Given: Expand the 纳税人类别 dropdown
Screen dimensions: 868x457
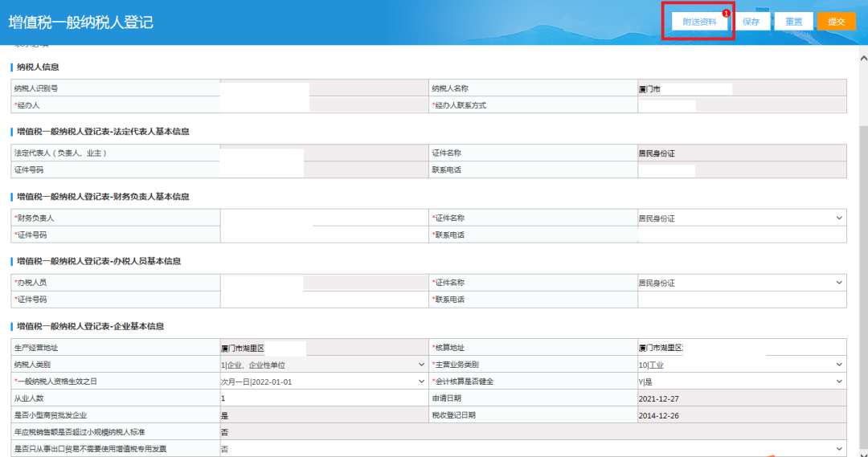Looking at the screenshot, I should coord(324,365).
